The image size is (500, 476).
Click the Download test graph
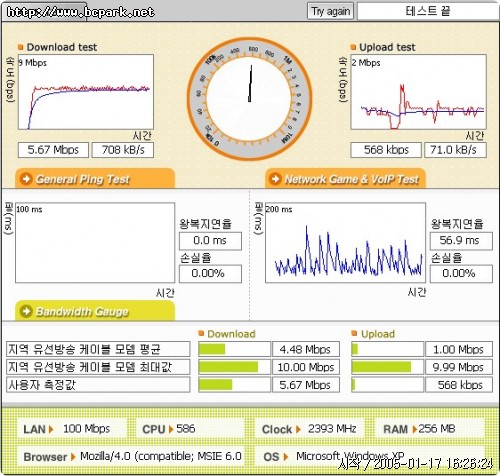click(86, 92)
